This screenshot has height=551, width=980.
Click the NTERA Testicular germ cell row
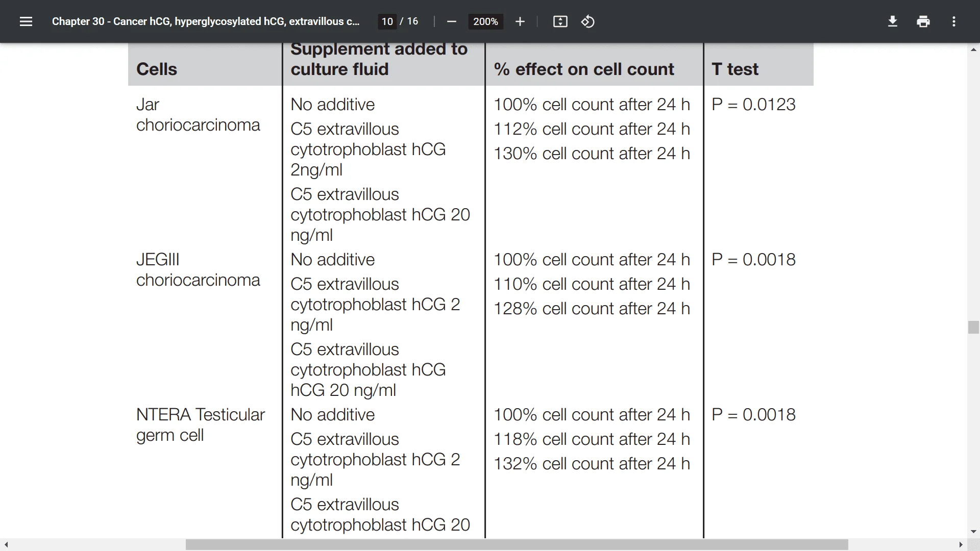pyautogui.click(x=201, y=424)
